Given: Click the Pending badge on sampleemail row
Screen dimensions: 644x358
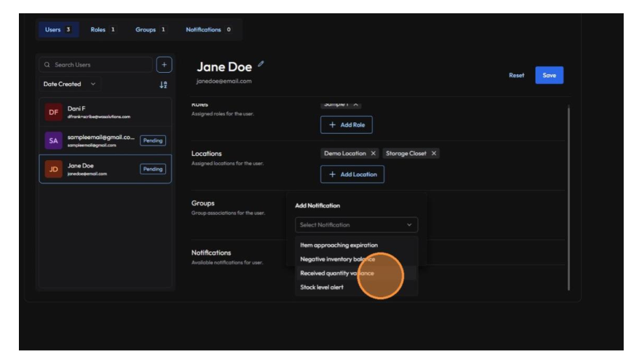Looking at the screenshot, I should pos(153,141).
